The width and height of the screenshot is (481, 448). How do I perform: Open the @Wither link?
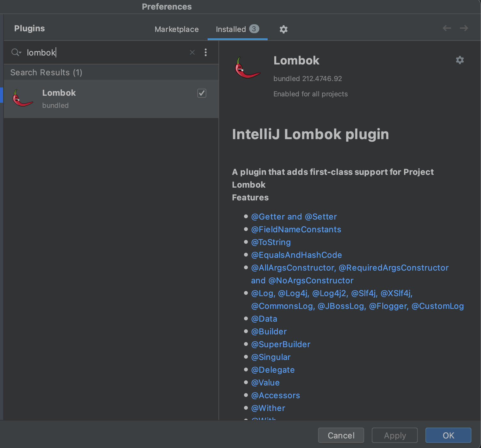(268, 408)
